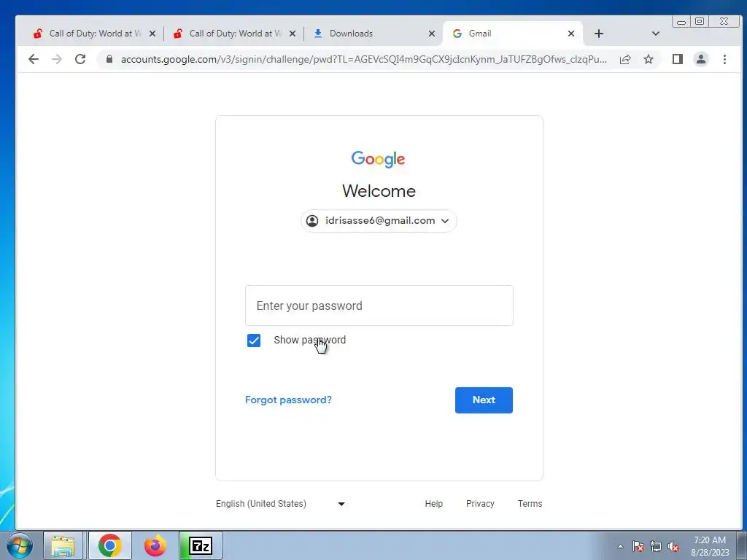The image size is (747, 560).
Task: View site info via the lock icon
Action: [109, 59]
